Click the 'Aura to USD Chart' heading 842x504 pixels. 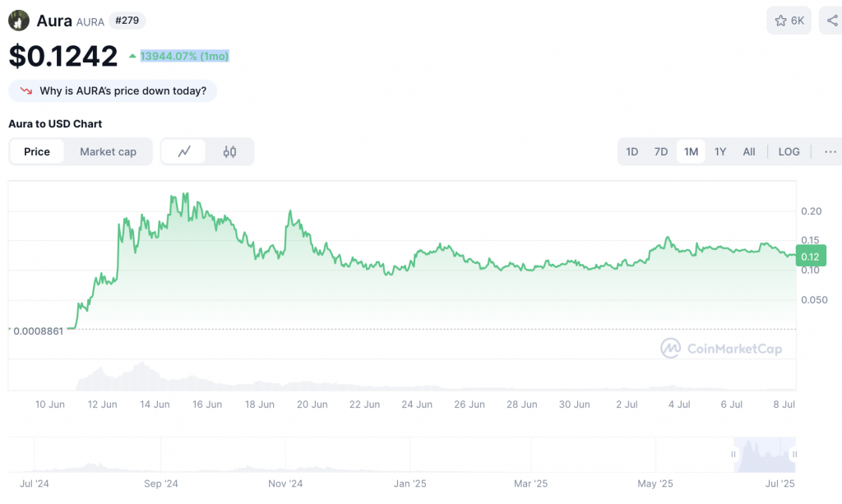[55, 124]
